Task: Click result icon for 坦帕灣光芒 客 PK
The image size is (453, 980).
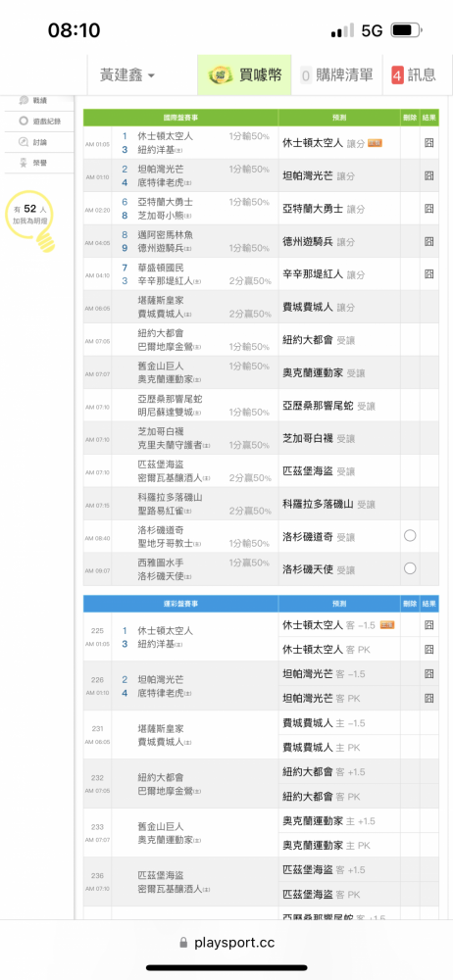Action: click(x=429, y=698)
